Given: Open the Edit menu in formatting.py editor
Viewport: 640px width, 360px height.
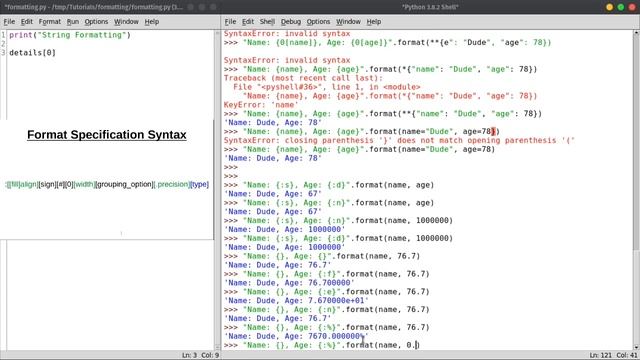Looking at the screenshot, I should (27, 22).
